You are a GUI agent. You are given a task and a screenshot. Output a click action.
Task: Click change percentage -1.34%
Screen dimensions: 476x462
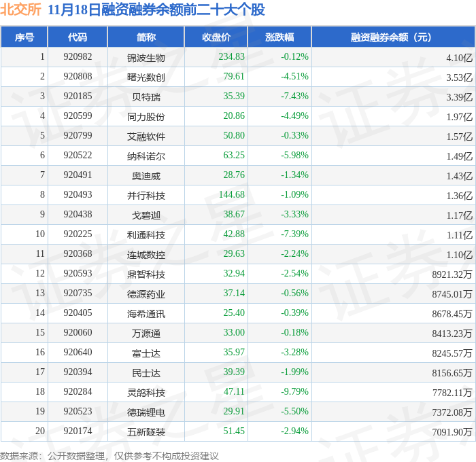coord(294,175)
